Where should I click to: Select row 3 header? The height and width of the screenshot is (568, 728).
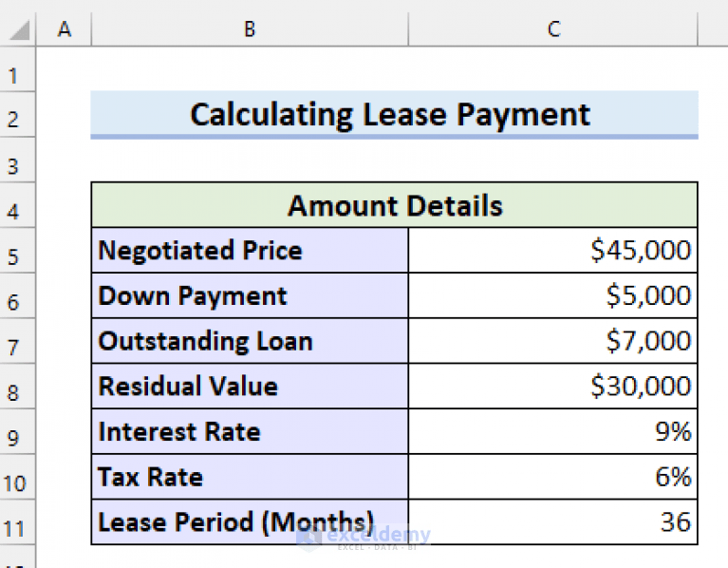[x=17, y=160]
